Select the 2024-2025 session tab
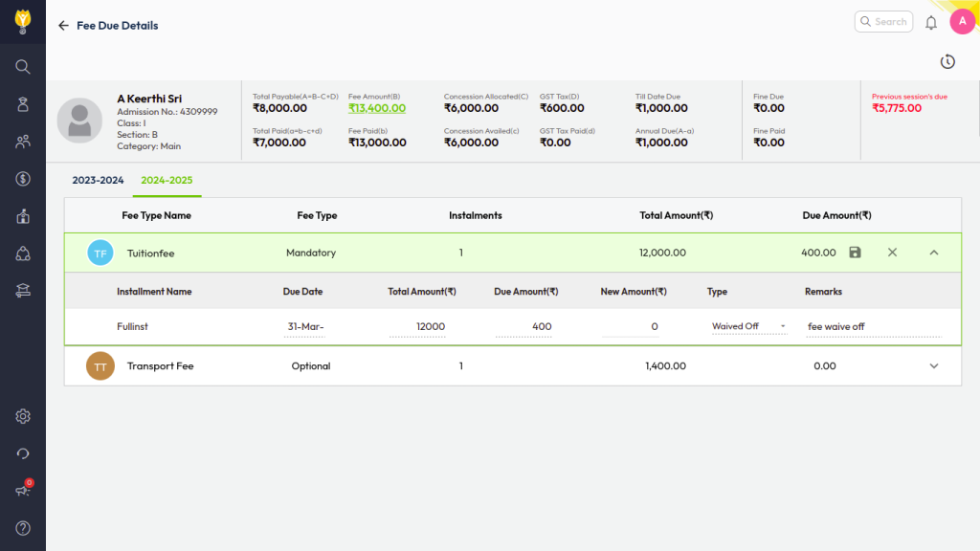The height and width of the screenshot is (551, 980). click(167, 180)
